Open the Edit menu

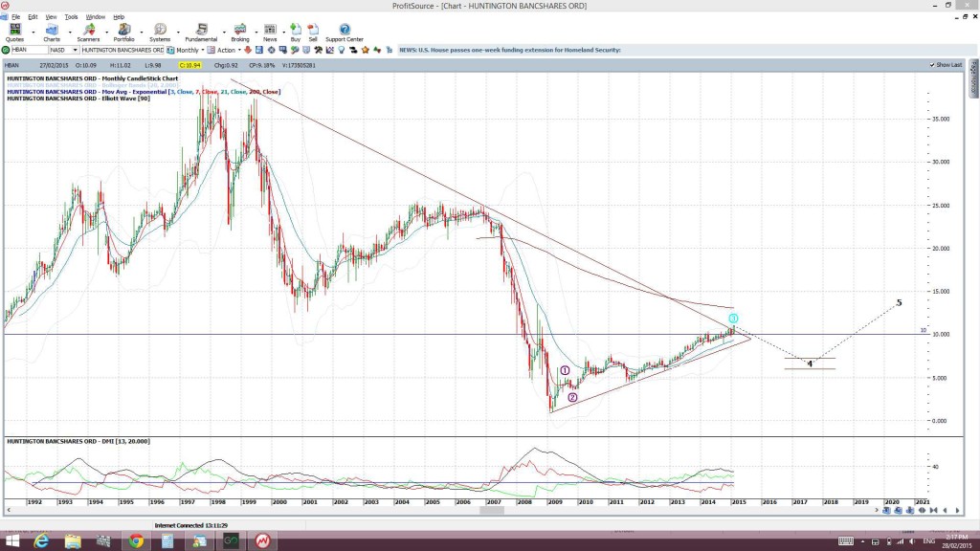(33, 17)
